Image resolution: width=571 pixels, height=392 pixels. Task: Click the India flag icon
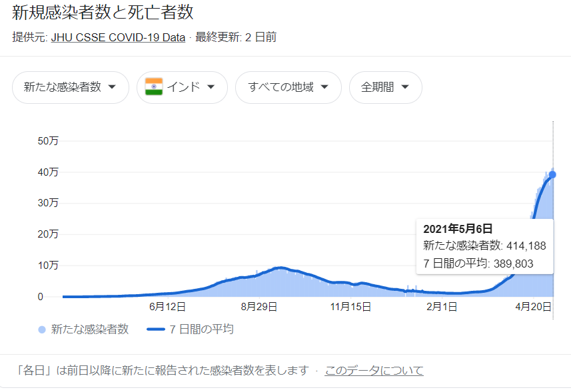pyautogui.click(x=154, y=87)
